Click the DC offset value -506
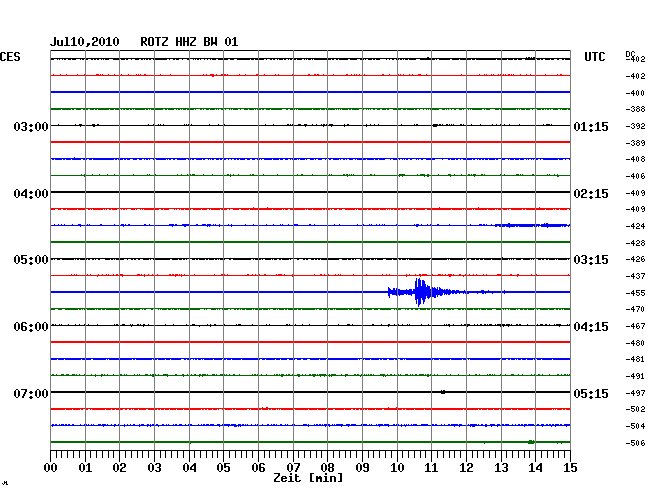This screenshot has height=494, width=650. tap(635, 443)
